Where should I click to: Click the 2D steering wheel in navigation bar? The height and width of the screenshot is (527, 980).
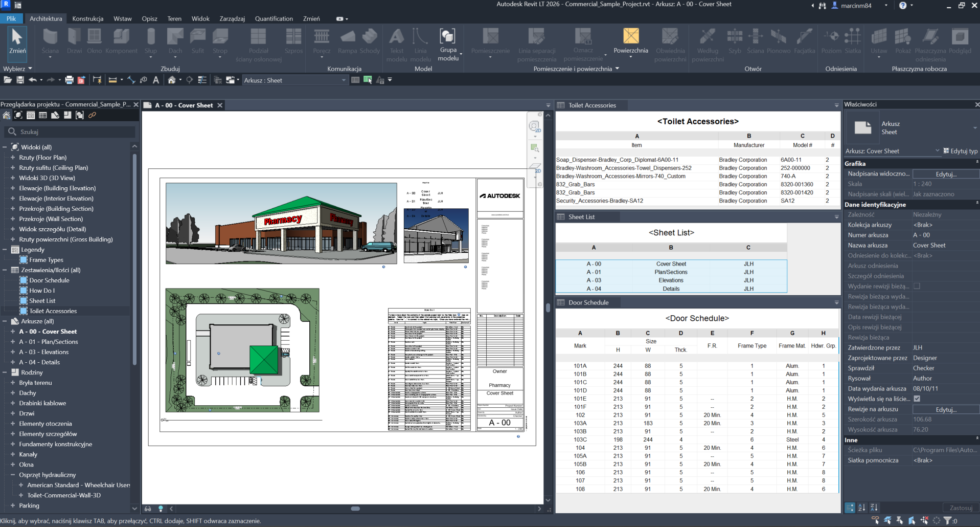535,126
